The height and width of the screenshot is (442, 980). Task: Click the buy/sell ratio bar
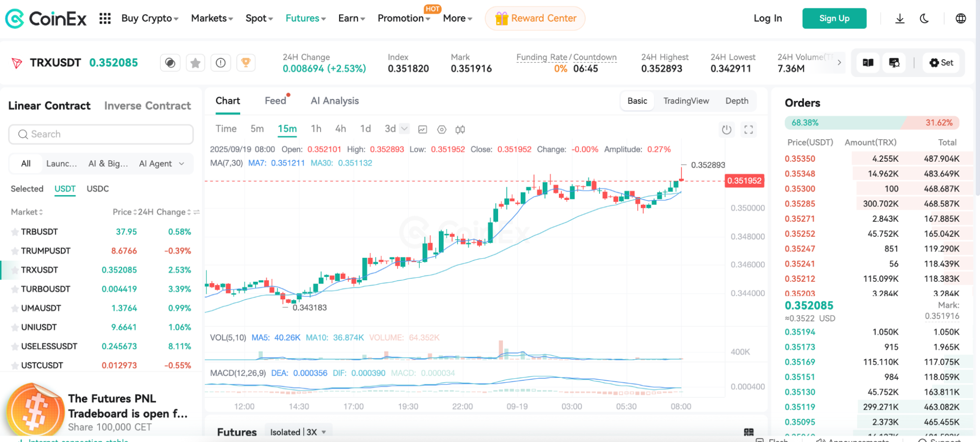[872, 123]
